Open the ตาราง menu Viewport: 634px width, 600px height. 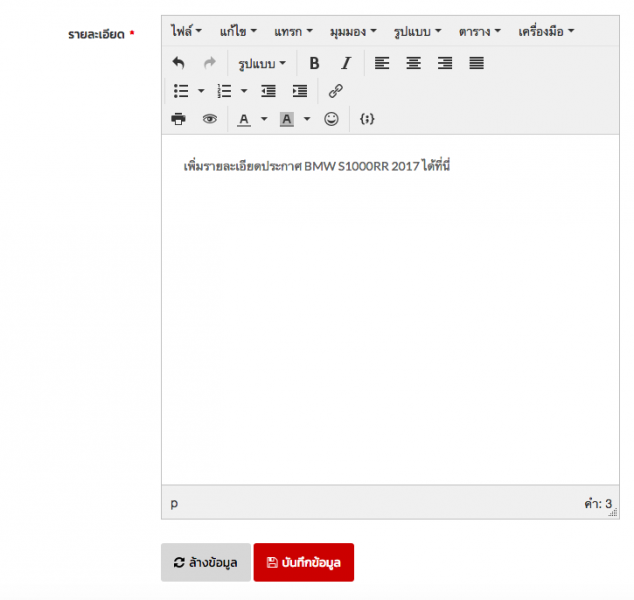click(x=480, y=31)
